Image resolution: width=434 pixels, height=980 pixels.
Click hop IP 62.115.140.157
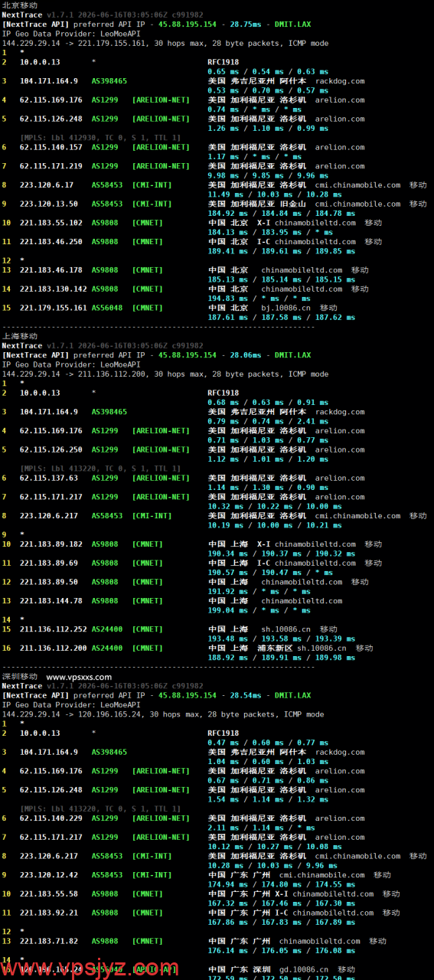click(51, 147)
